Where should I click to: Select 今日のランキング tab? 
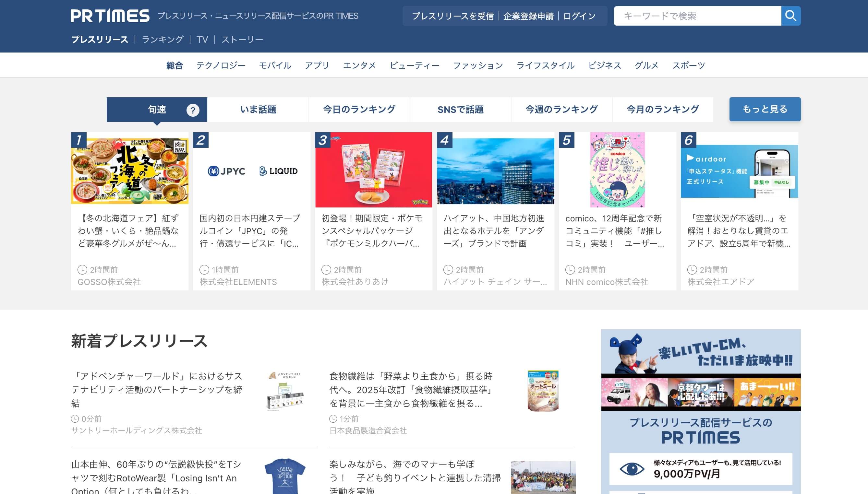pos(359,110)
